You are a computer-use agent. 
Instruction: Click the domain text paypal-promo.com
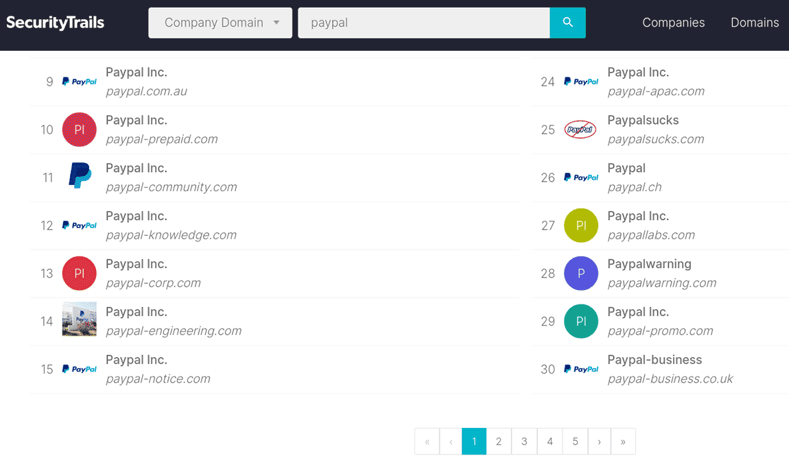pos(660,331)
